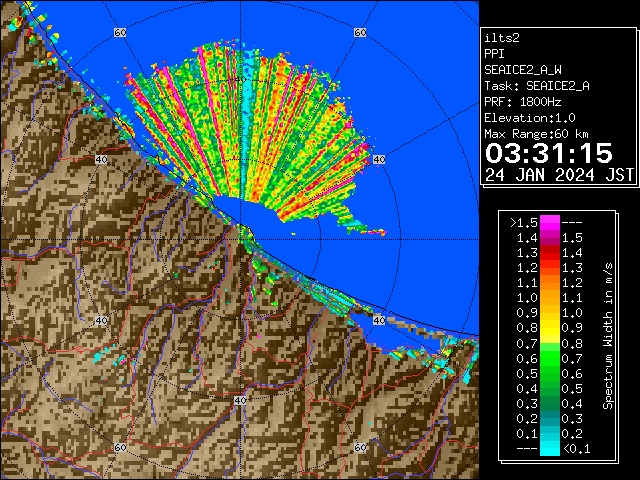Image resolution: width=640 pixels, height=480 pixels.
Task: Click the 'Spectrum Width in m/s' legend title
Action: (x=608, y=336)
